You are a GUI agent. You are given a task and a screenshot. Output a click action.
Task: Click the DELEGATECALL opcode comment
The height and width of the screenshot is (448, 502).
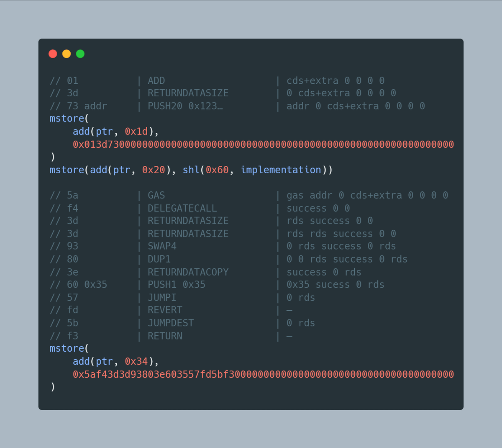[182, 208]
